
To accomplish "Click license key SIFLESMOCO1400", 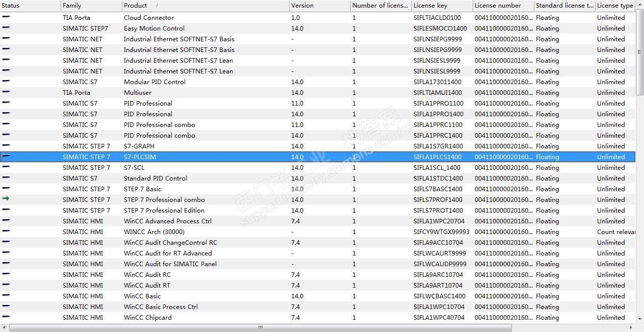I will (x=440, y=28).
